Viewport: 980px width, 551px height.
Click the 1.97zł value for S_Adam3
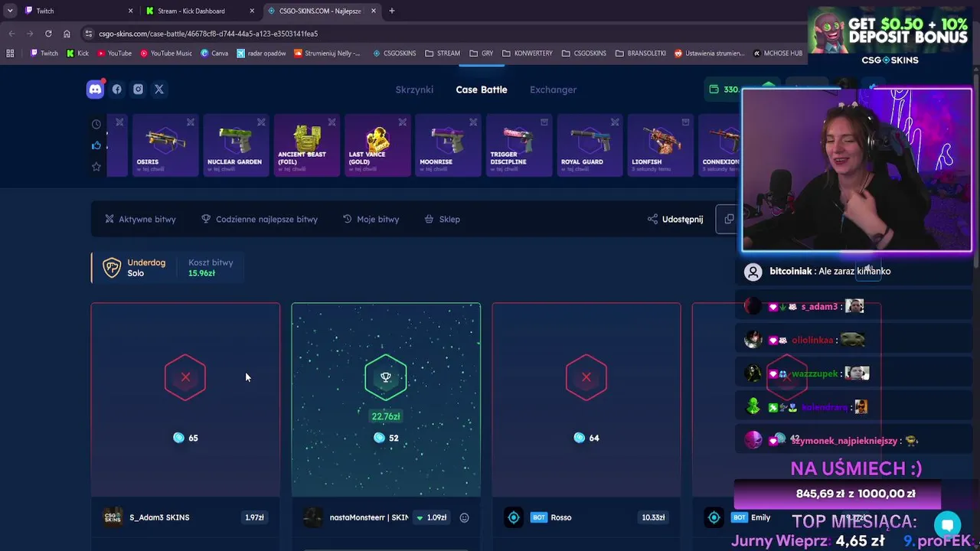click(254, 518)
